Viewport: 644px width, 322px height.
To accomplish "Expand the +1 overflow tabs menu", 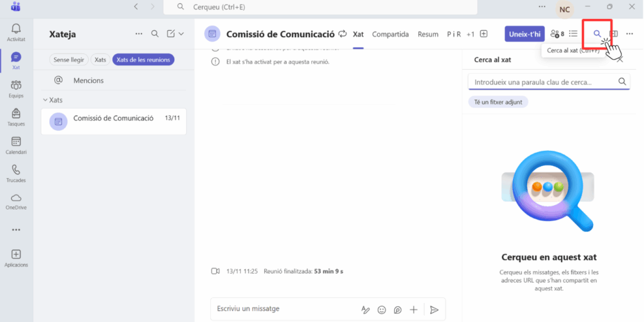I will (x=470, y=34).
